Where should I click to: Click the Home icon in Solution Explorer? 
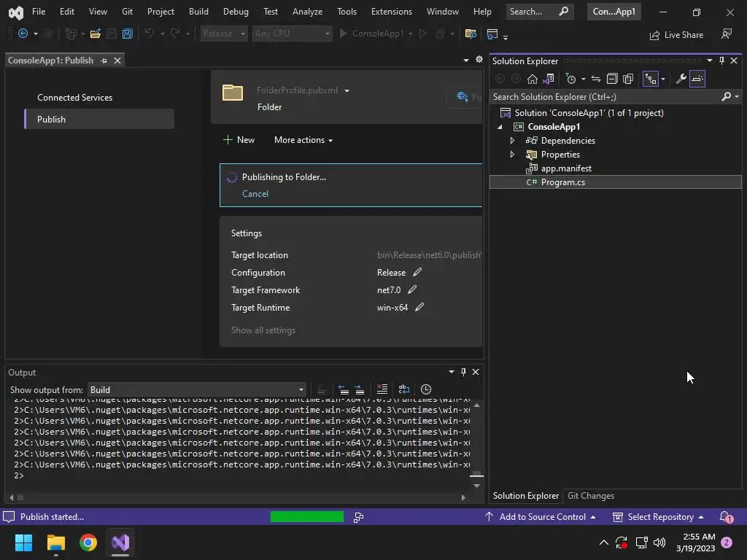[x=532, y=79]
